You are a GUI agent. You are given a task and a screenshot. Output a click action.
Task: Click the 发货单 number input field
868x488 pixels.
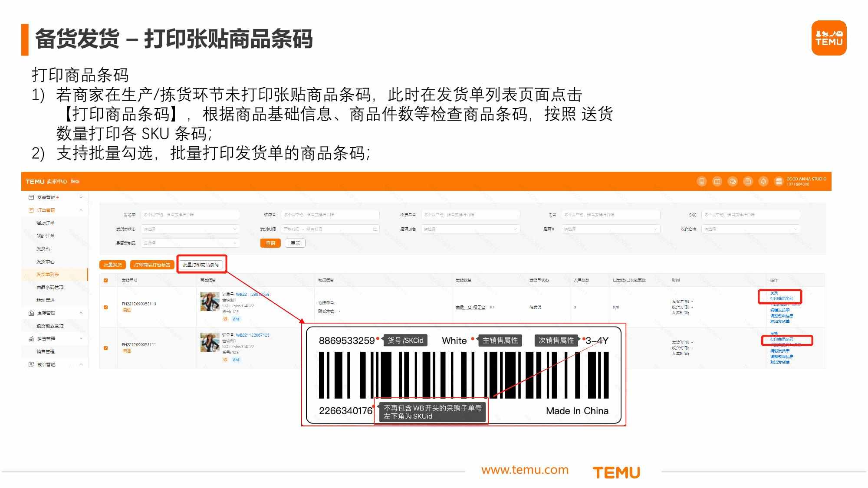[190, 215]
